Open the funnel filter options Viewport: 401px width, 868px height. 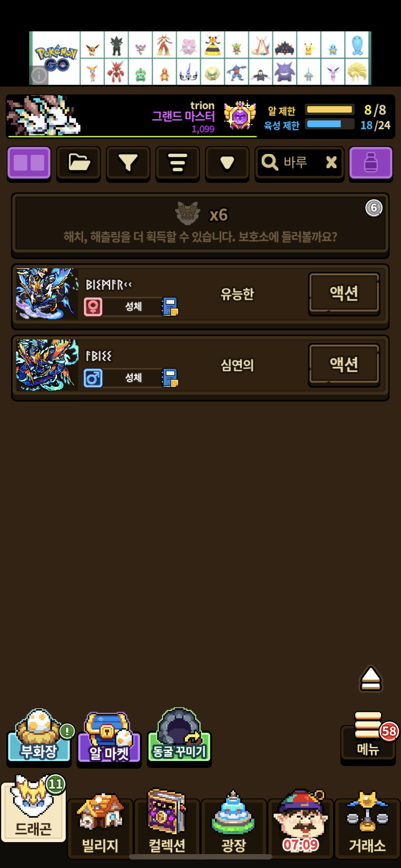[128, 163]
